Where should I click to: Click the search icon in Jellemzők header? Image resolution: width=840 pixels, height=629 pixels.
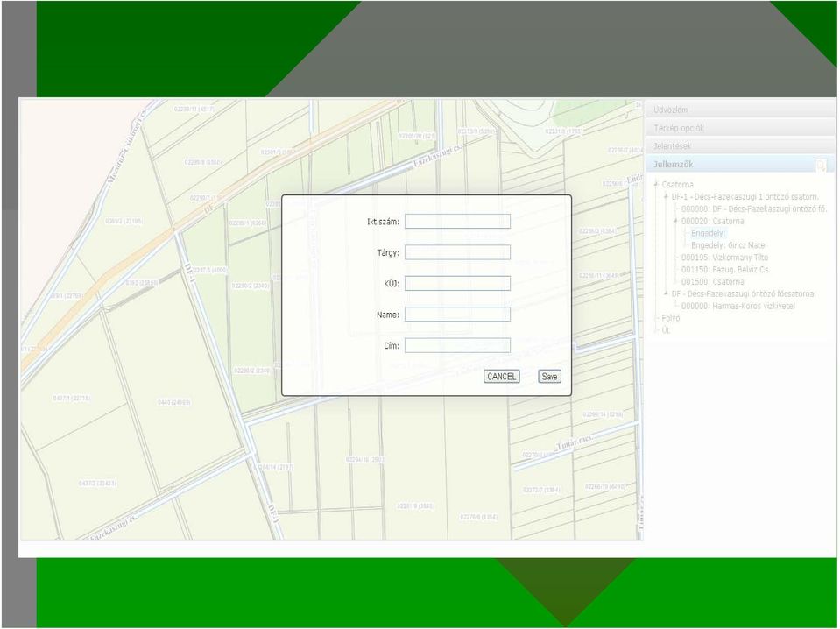820,165
